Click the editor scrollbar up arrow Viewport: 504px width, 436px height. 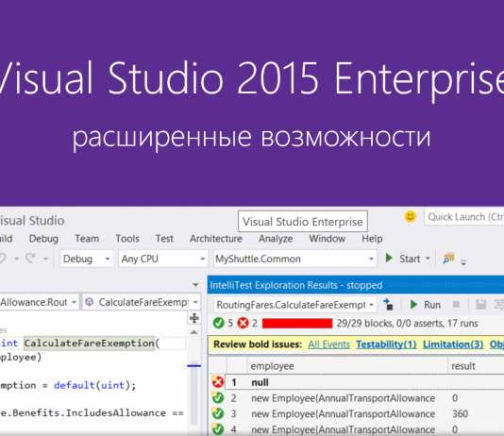tap(193, 332)
